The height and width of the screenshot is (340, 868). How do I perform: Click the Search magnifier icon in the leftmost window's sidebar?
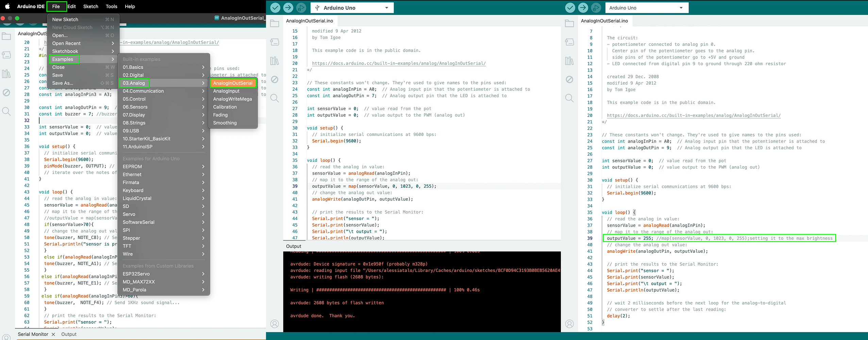(6, 111)
